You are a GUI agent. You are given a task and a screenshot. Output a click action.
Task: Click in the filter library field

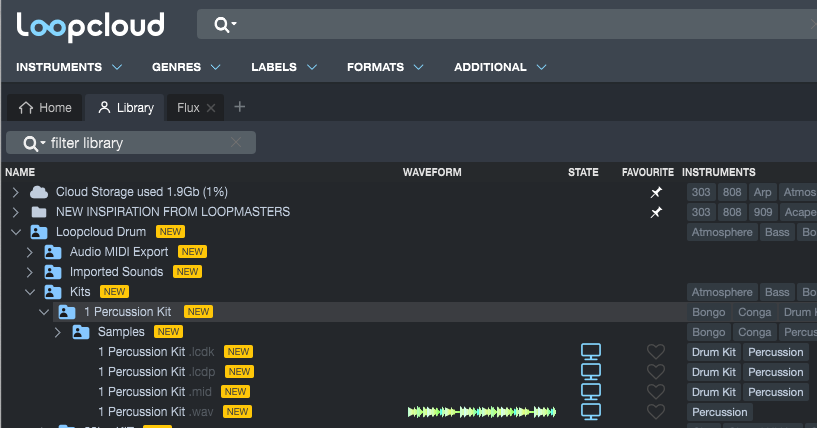(131, 143)
